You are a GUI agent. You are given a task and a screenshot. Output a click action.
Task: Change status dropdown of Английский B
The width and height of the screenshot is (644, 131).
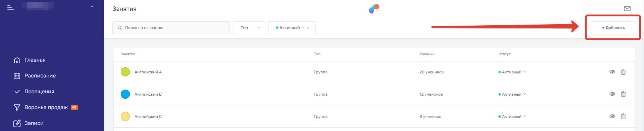point(512,94)
